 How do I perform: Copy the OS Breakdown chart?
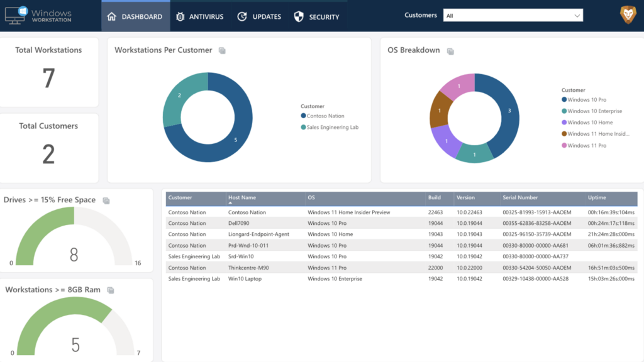pos(450,52)
